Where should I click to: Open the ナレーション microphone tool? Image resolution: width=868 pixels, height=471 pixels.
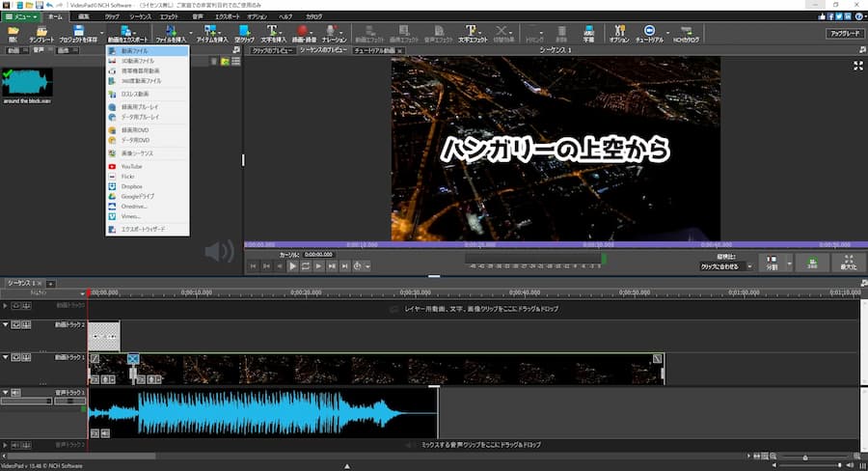[334, 33]
